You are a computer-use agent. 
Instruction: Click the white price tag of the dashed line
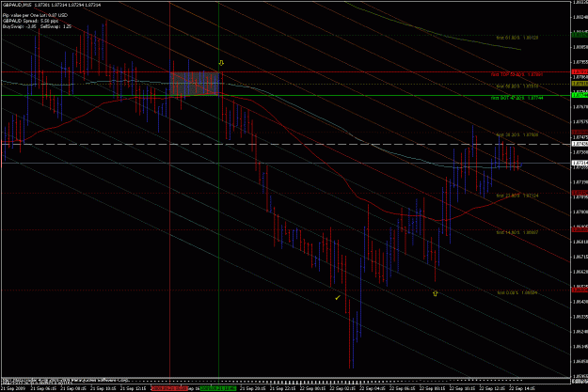tap(580, 144)
